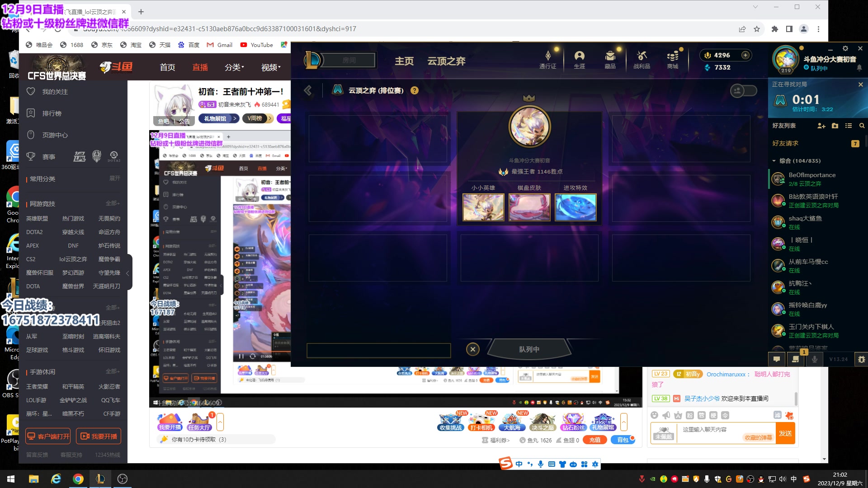Open the LoL client settings gear
This screenshot has width=868, height=488.
coord(845,48)
